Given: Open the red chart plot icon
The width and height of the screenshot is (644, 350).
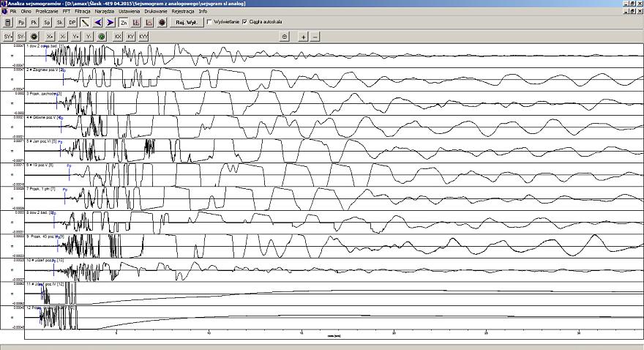Looking at the screenshot, I should [x=149, y=22].
